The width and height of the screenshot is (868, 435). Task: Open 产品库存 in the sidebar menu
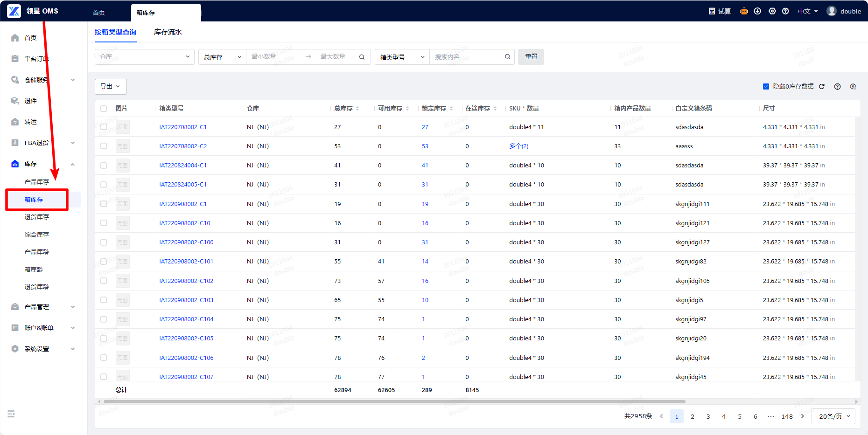(x=36, y=182)
